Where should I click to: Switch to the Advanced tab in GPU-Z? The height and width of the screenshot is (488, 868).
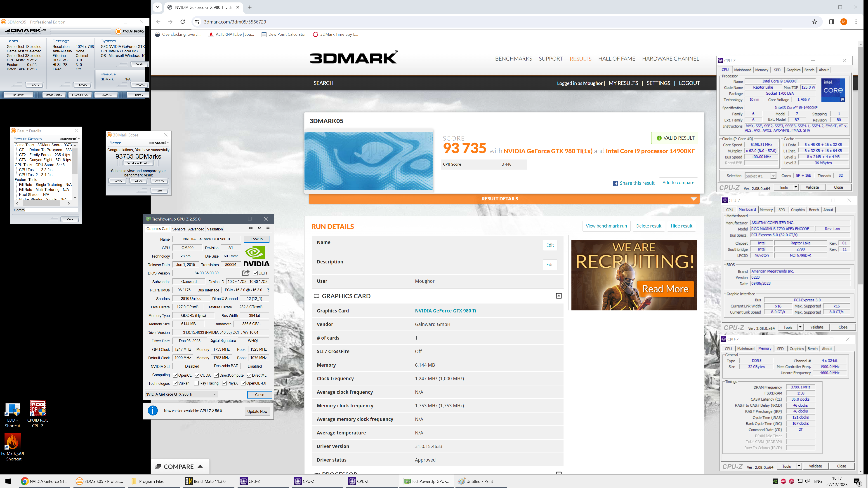(x=196, y=229)
